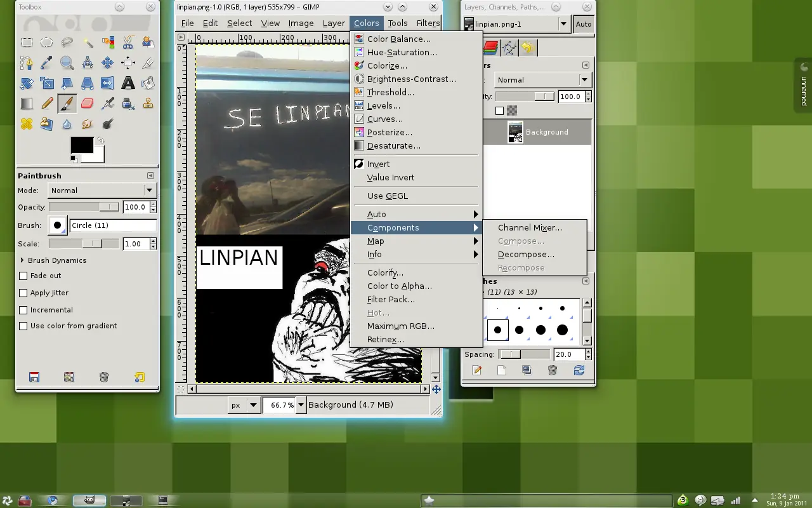Open the Map submenu
The height and width of the screenshot is (508, 812).
(416, 241)
